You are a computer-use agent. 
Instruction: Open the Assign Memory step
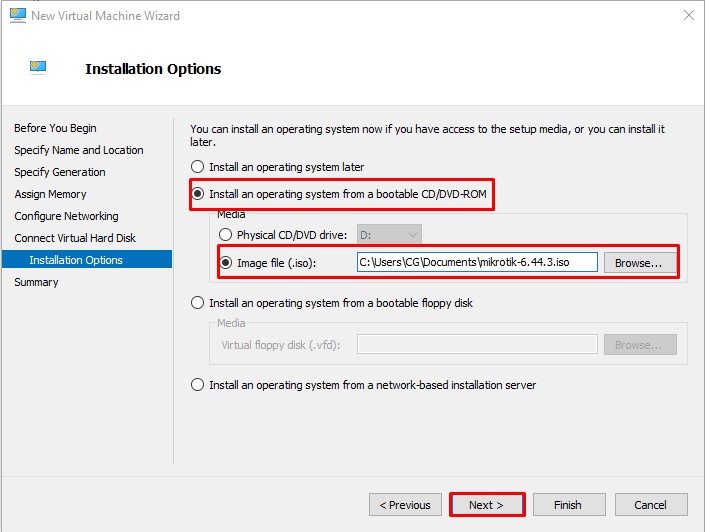coord(50,194)
